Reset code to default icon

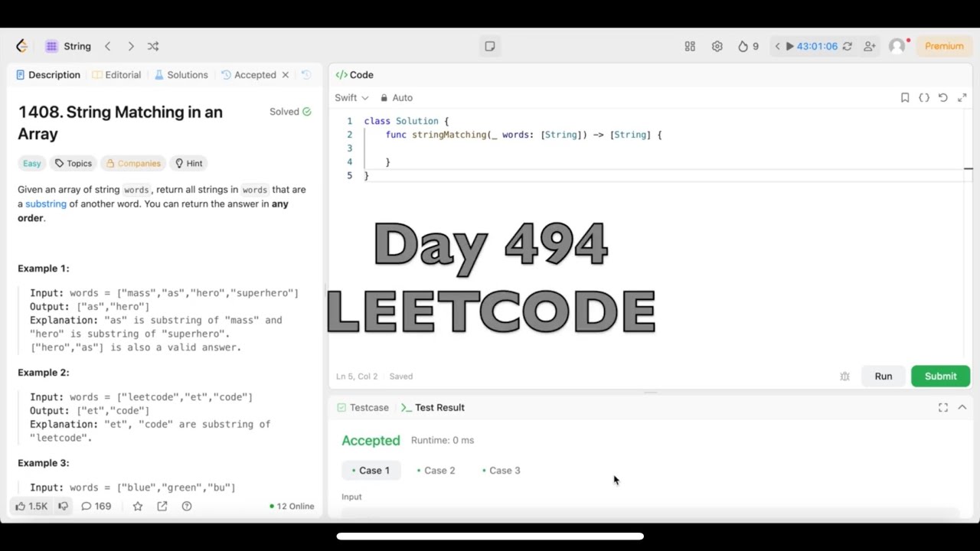[943, 98]
